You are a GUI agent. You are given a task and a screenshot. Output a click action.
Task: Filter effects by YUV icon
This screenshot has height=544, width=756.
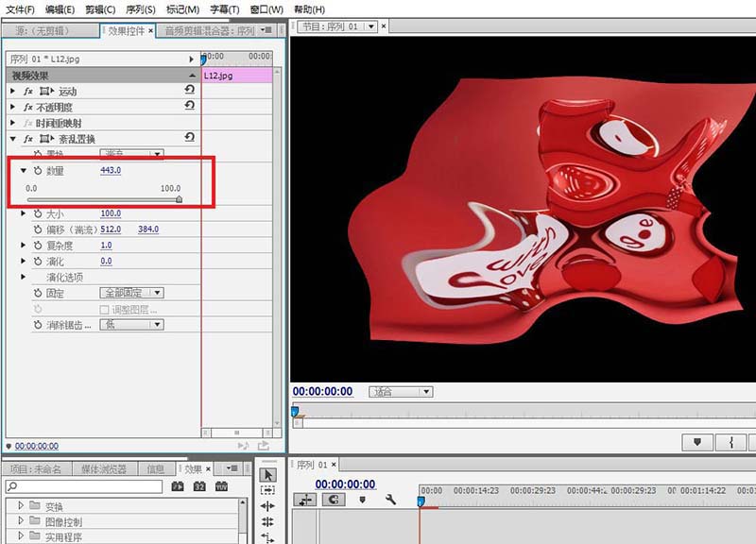click(x=221, y=486)
